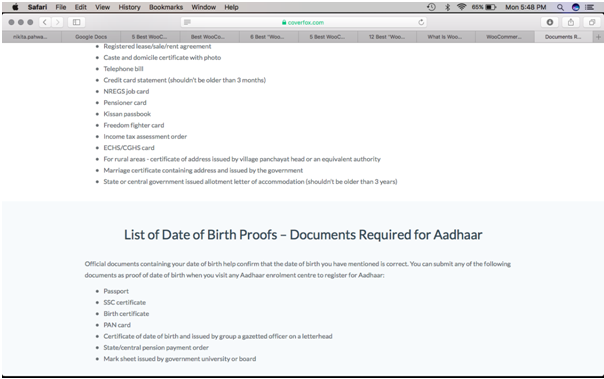Click the coverfox.com address field
Screen dimensions: 604x379
tap(304, 22)
